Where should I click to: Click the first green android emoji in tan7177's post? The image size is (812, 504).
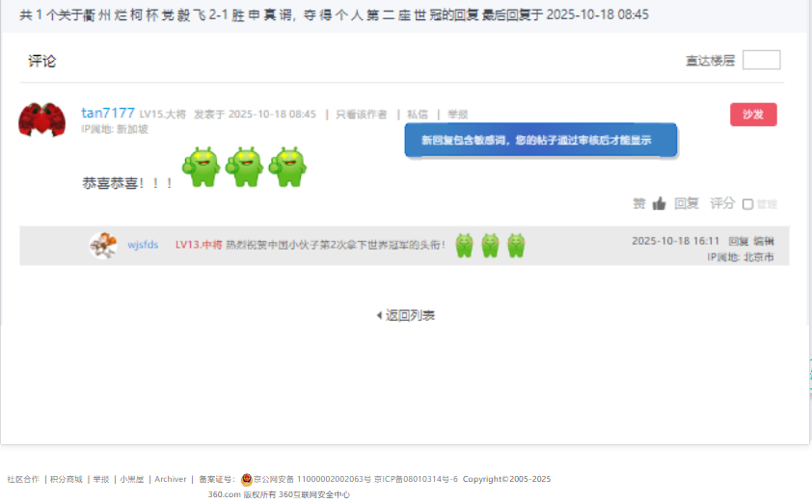202,167
